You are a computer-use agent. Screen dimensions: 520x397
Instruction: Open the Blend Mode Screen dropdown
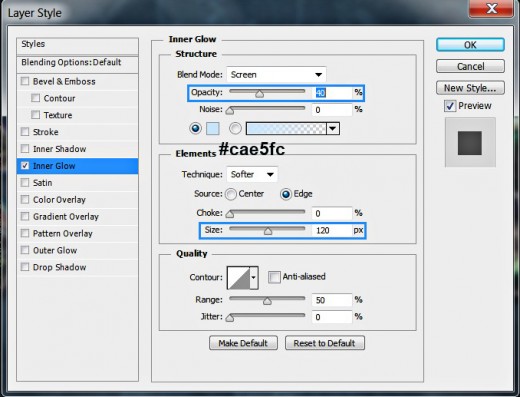276,74
